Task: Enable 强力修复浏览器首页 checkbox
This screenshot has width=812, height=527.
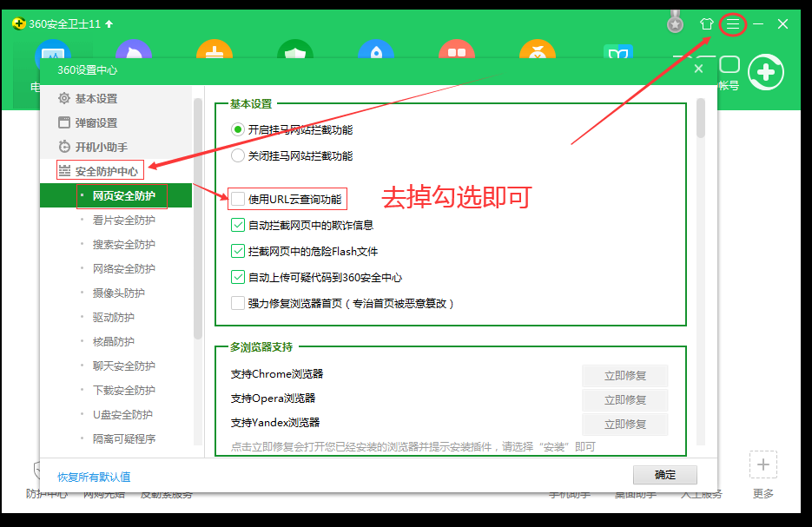Action: pos(238,303)
